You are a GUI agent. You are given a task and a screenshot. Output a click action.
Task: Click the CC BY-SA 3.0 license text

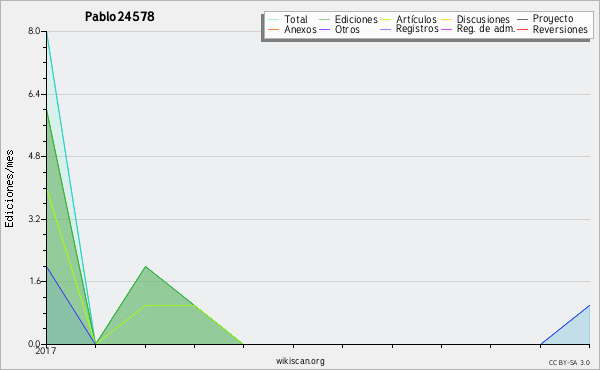coord(569,362)
